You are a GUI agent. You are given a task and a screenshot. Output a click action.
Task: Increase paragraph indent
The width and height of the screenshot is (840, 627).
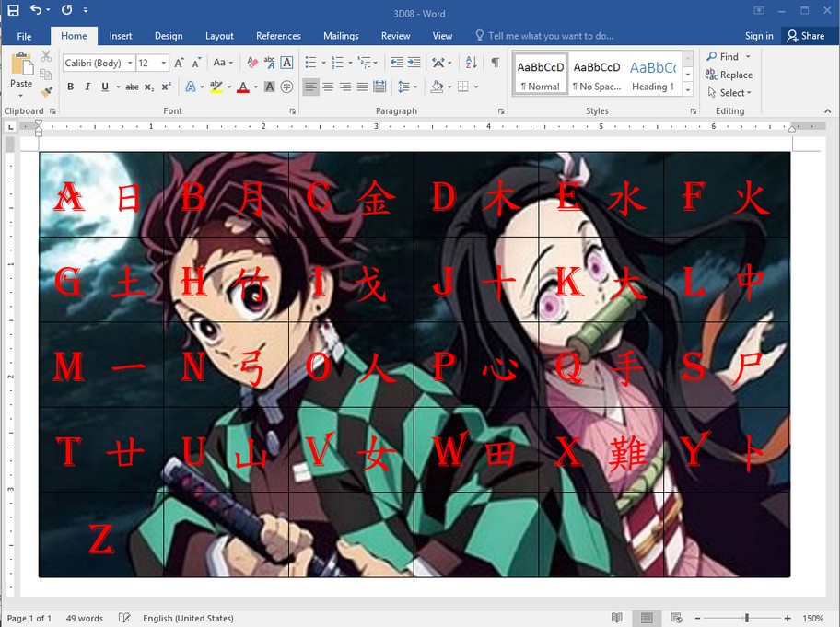[414, 63]
